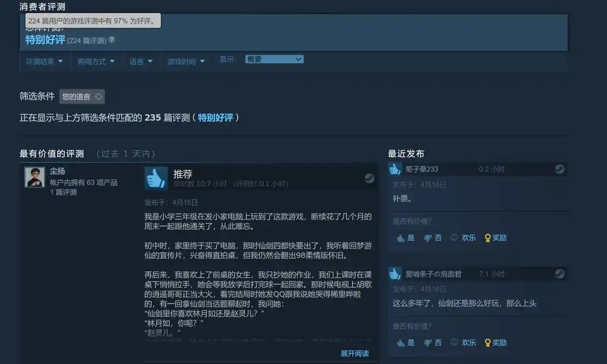
Task: Vote 是 on 菊子桑233's review
Action: pos(406,237)
